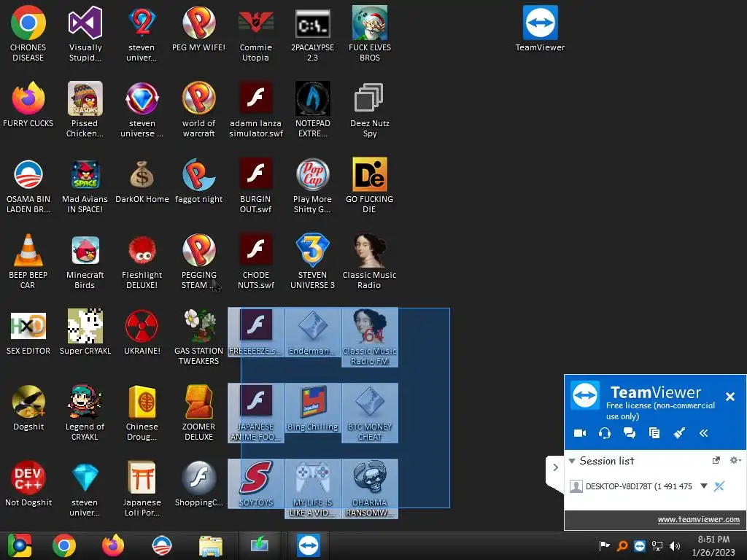Image resolution: width=747 pixels, height=560 pixels.
Task: Start a video call in TeamViewer panel
Action: point(580,433)
